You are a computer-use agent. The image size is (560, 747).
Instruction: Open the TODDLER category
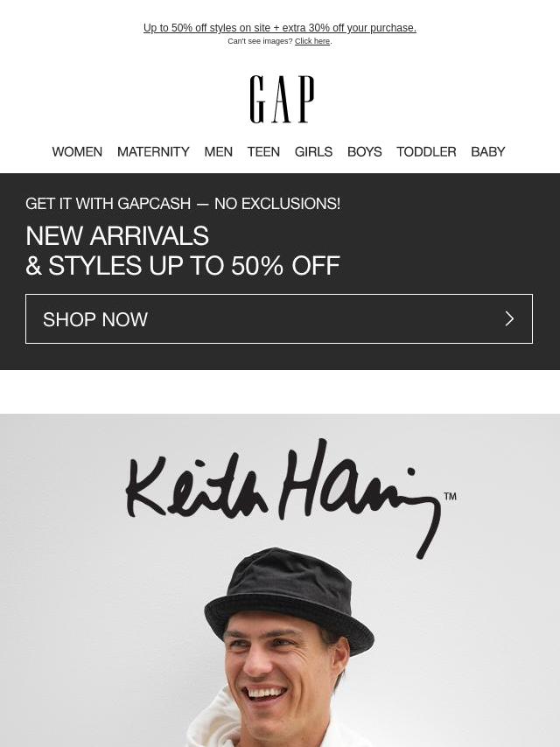(426, 151)
